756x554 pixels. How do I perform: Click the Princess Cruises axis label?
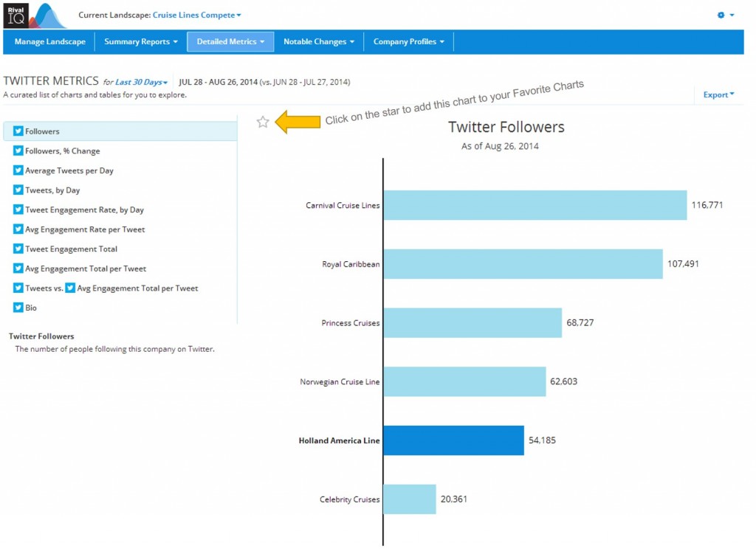tap(351, 323)
